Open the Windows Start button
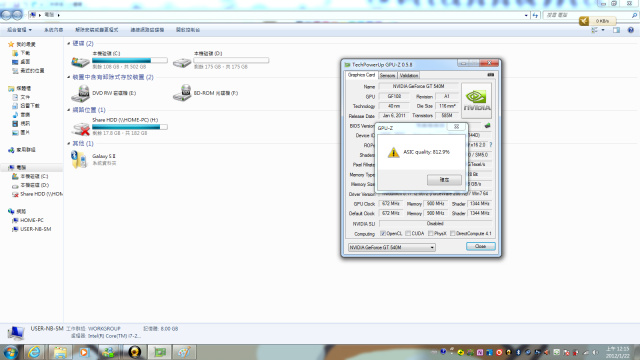640x360 pixels. click(10, 352)
